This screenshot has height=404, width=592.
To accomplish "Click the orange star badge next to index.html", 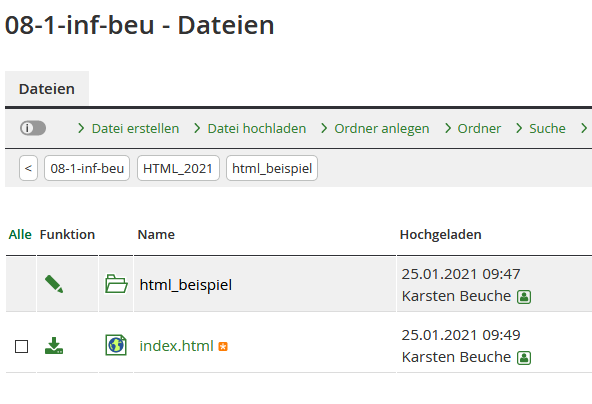I will 223,347.
